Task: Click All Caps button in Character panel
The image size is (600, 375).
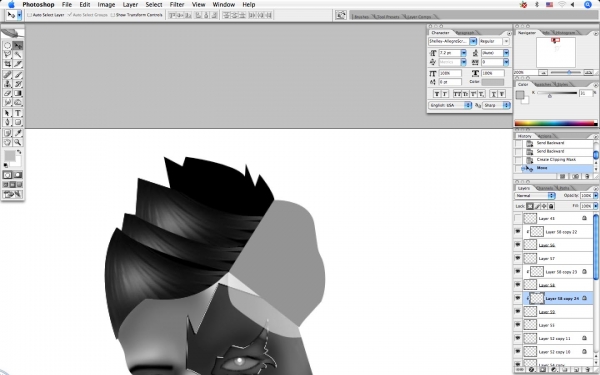Action: [457, 94]
